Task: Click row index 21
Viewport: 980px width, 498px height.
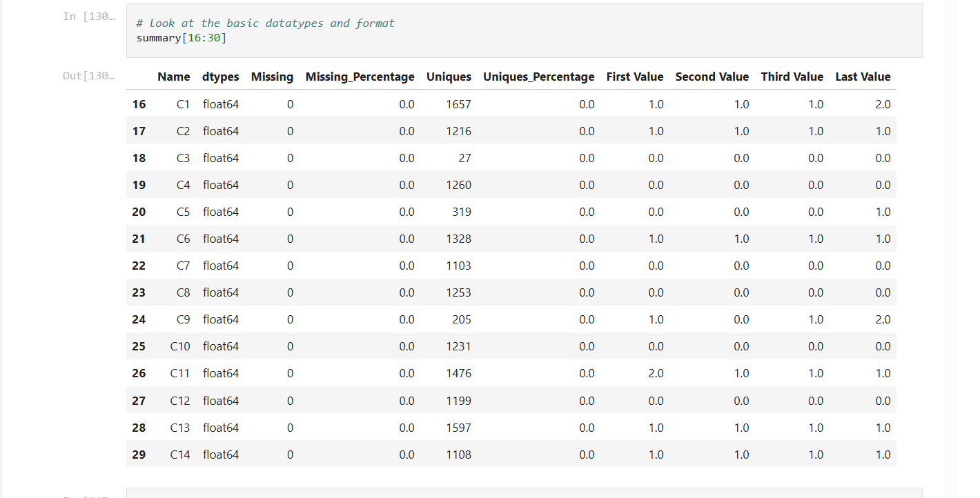Action: [139, 239]
